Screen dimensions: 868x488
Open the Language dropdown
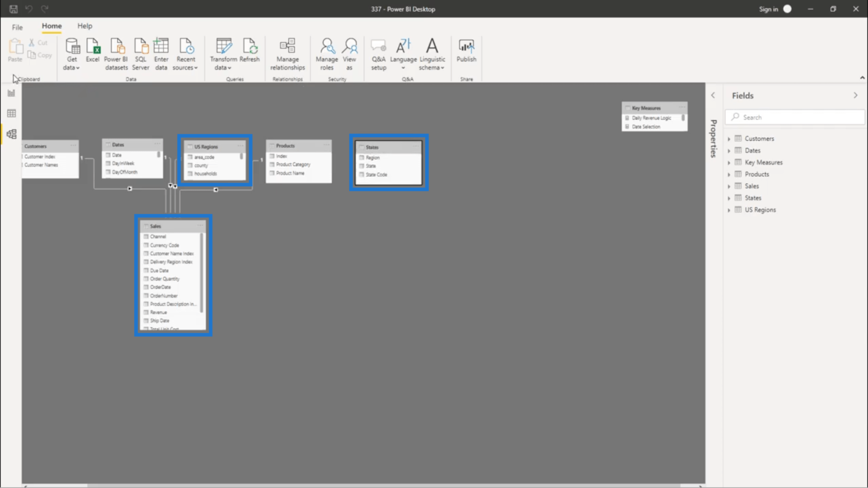point(403,54)
